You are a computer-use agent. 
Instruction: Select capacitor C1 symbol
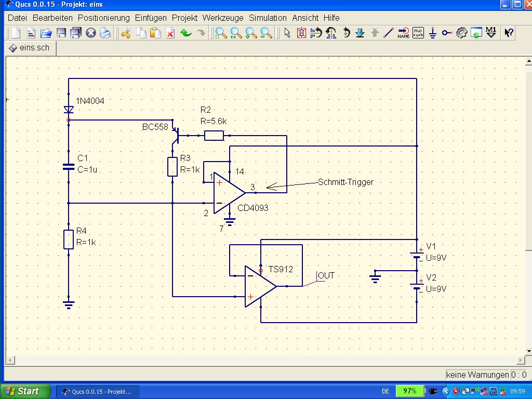click(69, 167)
